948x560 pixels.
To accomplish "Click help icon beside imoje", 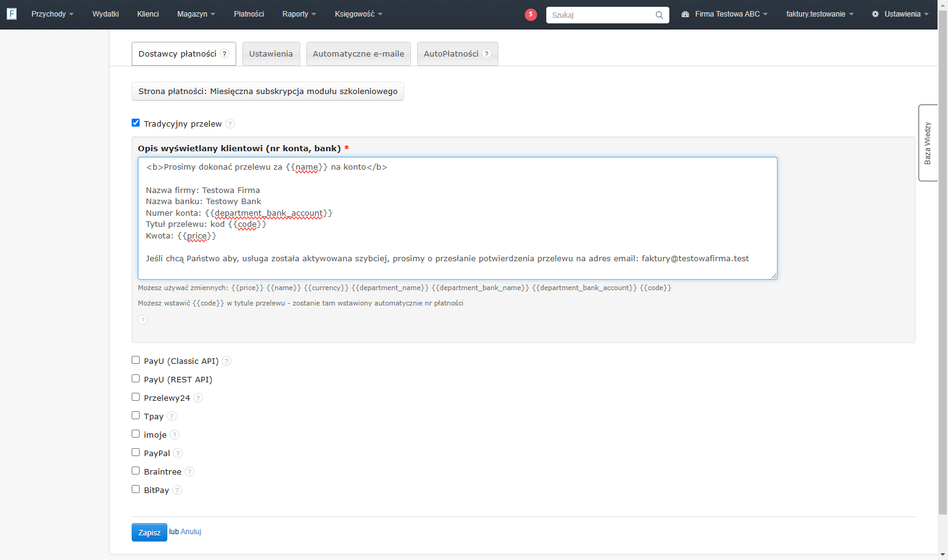I will 175,435.
